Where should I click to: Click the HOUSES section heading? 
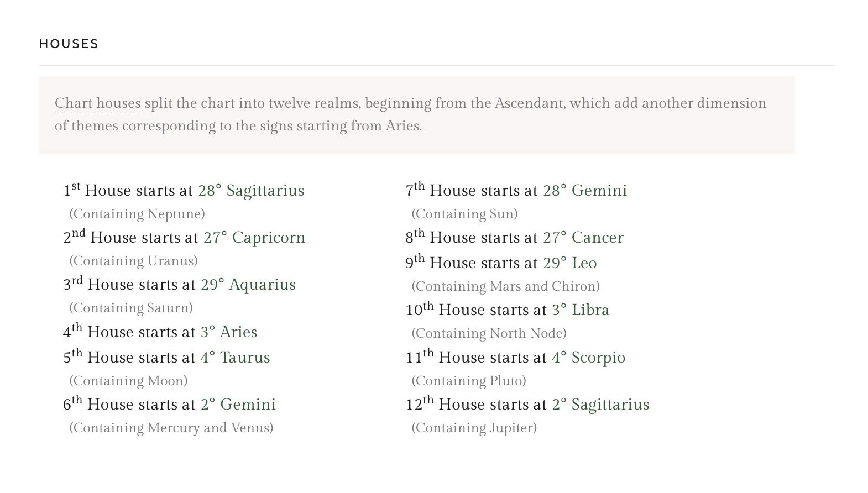point(69,44)
